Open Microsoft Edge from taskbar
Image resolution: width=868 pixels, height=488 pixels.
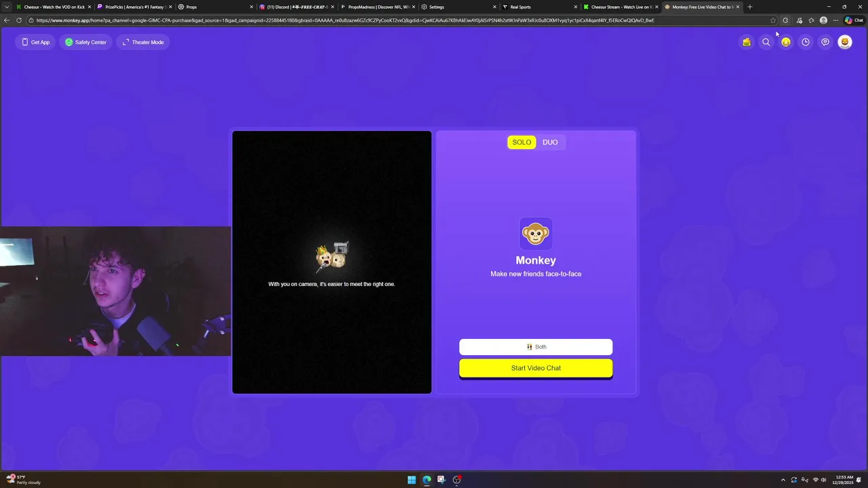[427, 480]
